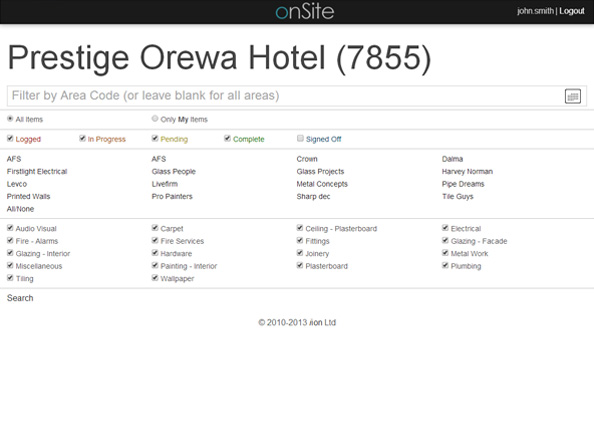Viewport: 594px width, 433px height.
Task: Uncheck the Plumbing checkbox
Action: (446, 266)
